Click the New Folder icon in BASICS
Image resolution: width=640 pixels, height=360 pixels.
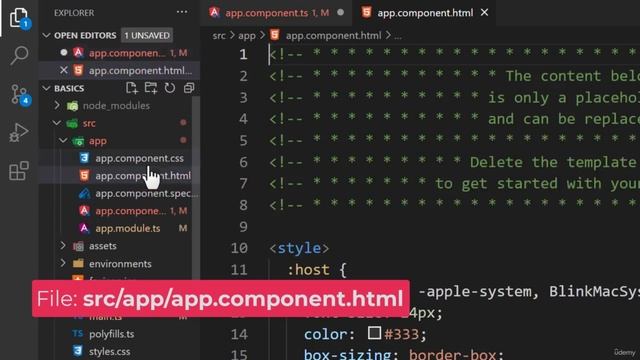(x=151, y=88)
